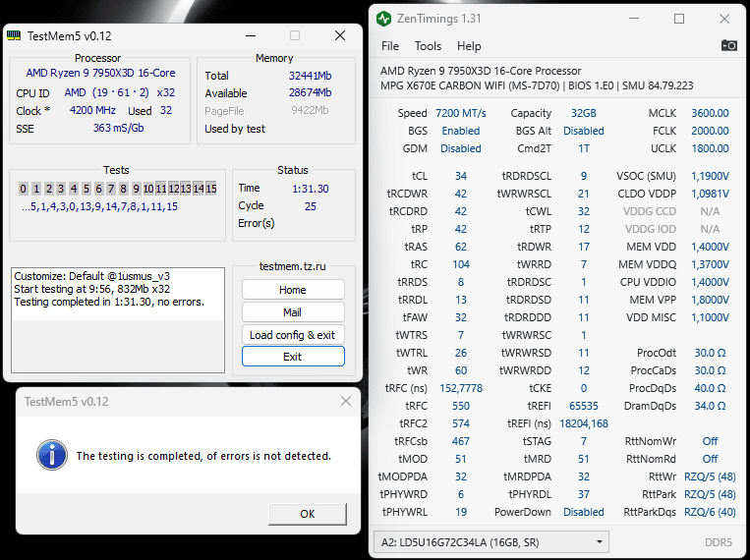Click the MPG X670E CARBON WIFI motherboard line
This screenshot has width=750, height=560.
pyautogui.click(x=537, y=86)
